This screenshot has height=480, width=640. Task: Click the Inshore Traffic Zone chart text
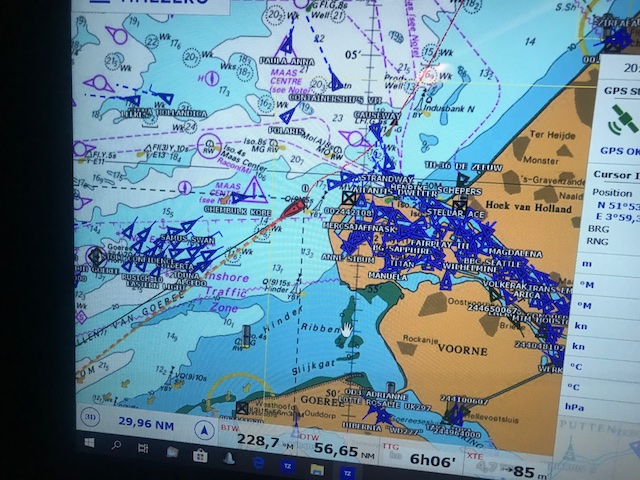pyautogui.click(x=227, y=292)
